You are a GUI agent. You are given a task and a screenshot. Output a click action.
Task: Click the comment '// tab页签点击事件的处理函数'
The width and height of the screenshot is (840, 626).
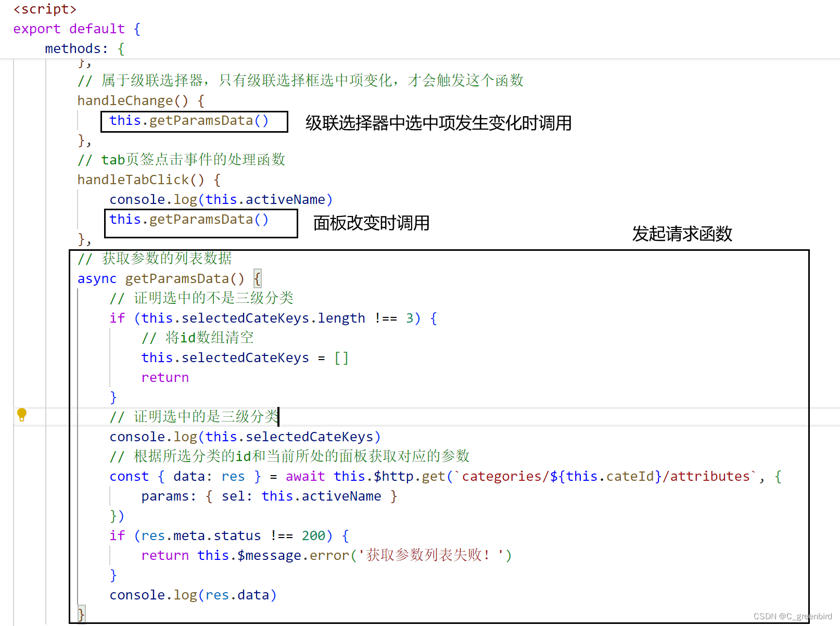(181, 160)
